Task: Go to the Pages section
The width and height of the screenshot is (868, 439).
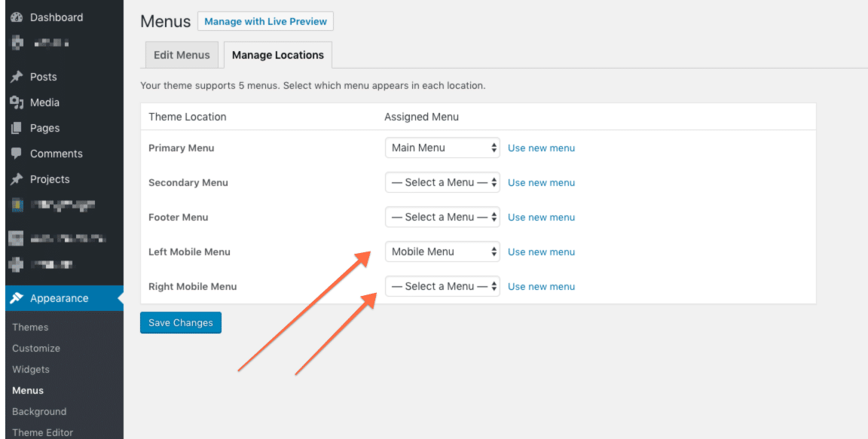Action: tap(45, 128)
